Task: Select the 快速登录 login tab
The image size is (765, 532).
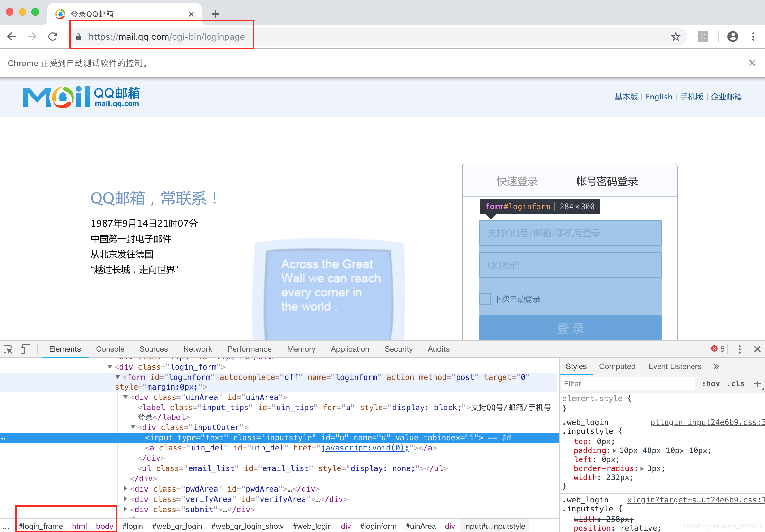Action: [x=518, y=181]
